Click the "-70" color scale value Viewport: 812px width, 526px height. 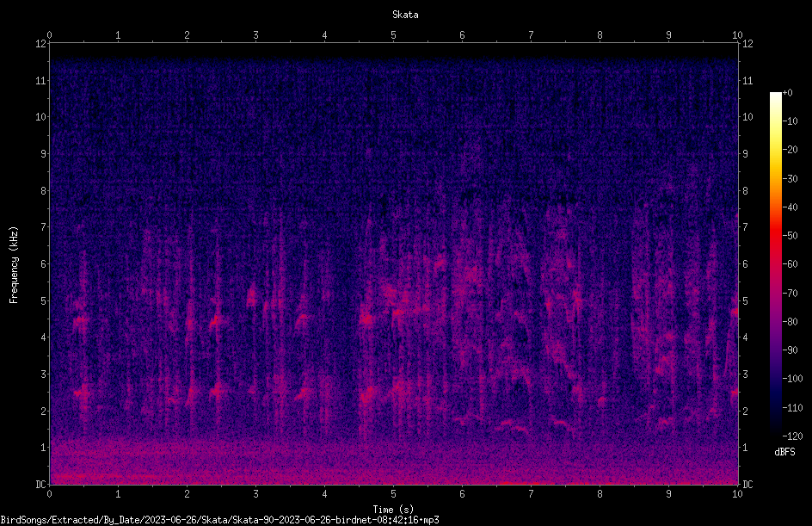(790, 294)
